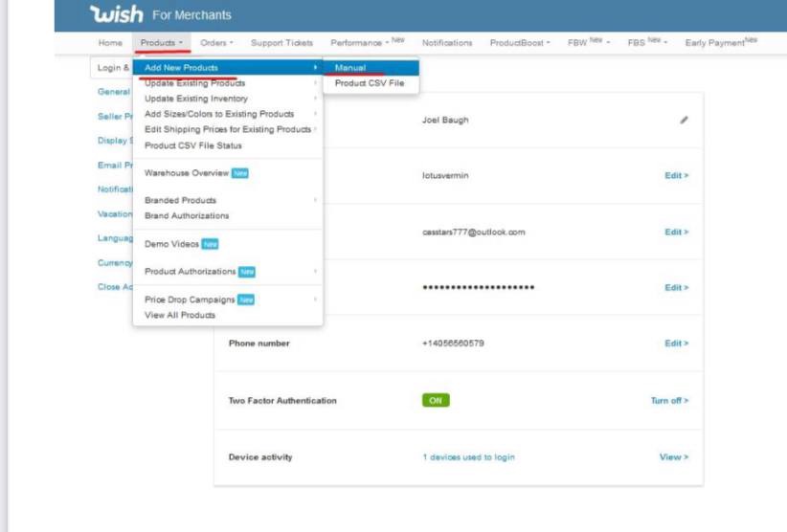This screenshot has height=532, width=787.
Task: Click the email casstars777@outlook.com text
Action: [x=473, y=232]
